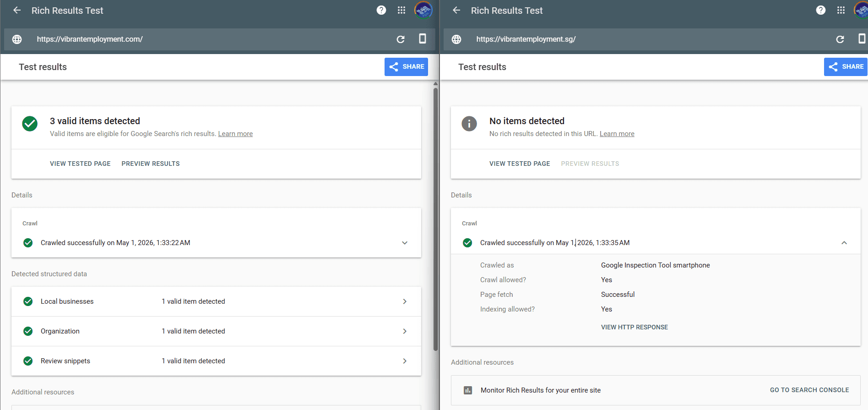The image size is (868, 410).
Task: Click View Tested Page in left window
Action: (80, 164)
